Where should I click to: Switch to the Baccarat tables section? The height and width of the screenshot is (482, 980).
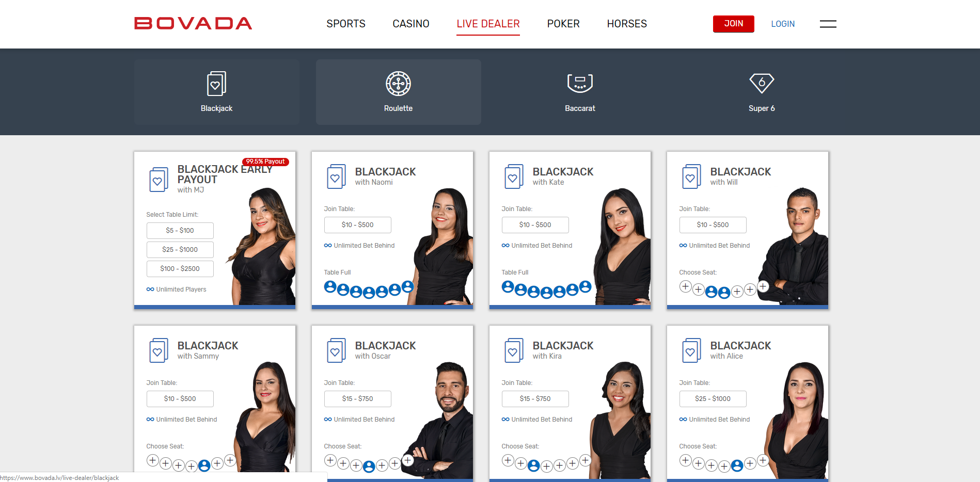click(x=580, y=92)
